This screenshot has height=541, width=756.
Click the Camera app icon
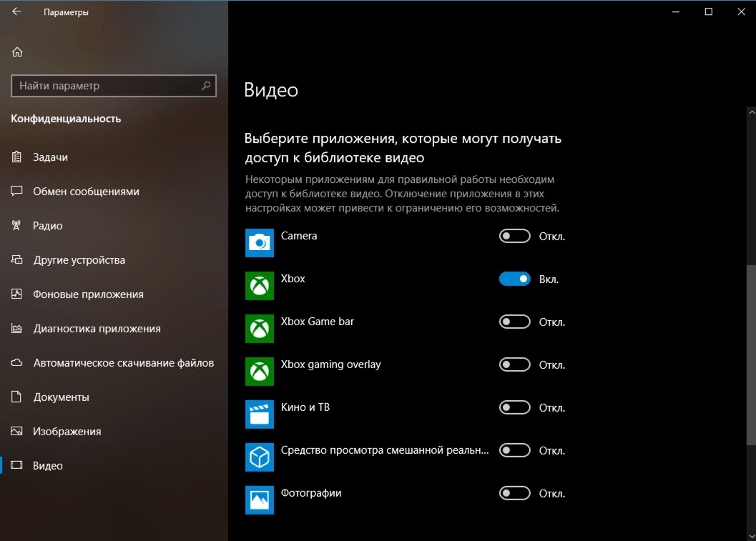pos(260,243)
